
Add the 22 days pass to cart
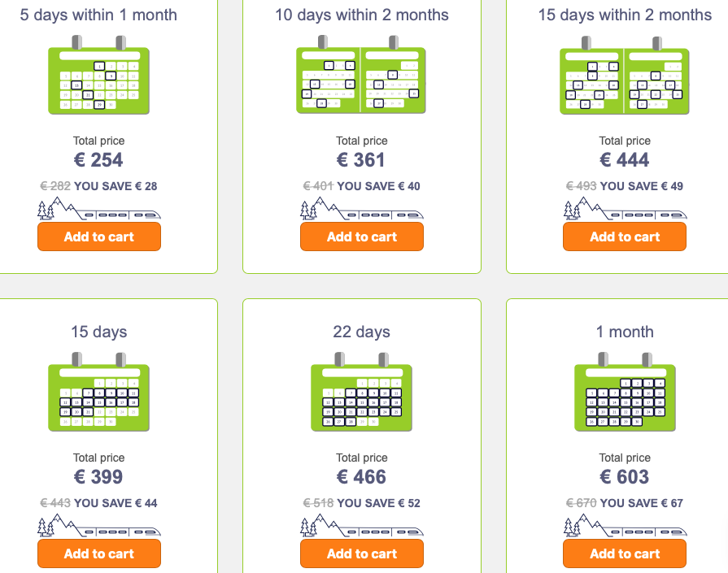[x=362, y=553]
